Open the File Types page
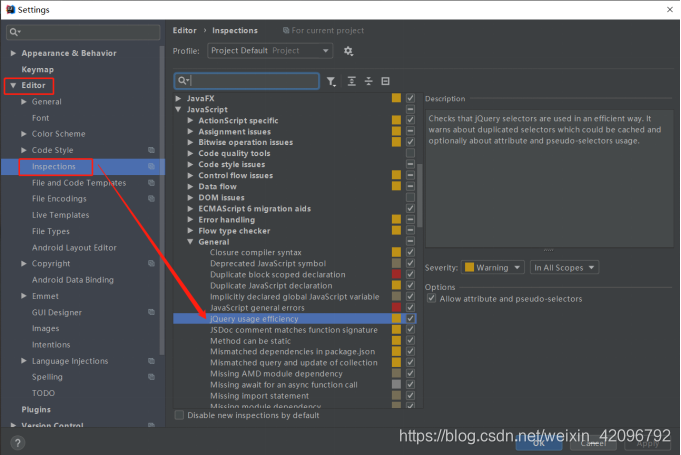The height and width of the screenshot is (455, 681). coord(50,231)
